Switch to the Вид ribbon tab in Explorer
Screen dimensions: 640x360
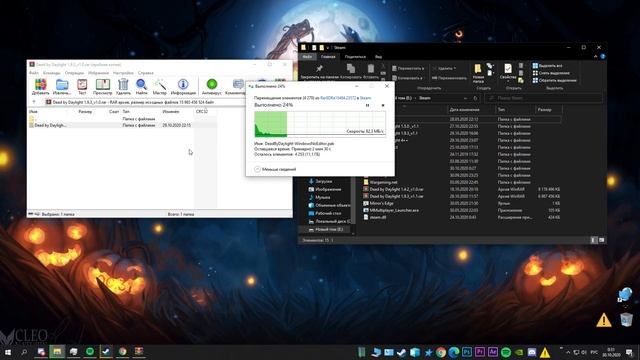[x=378, y=57]
